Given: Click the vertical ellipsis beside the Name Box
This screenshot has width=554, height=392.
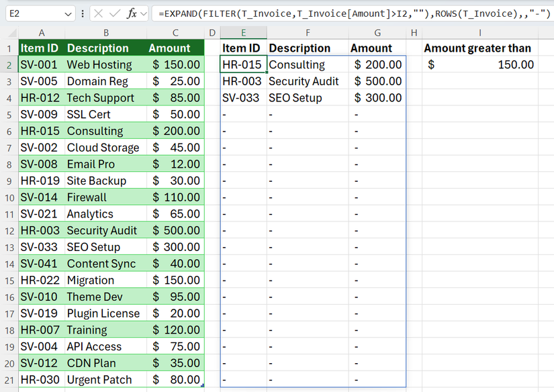Looking at the screenshot, I should pyautogui.click(x=82, y=13).
